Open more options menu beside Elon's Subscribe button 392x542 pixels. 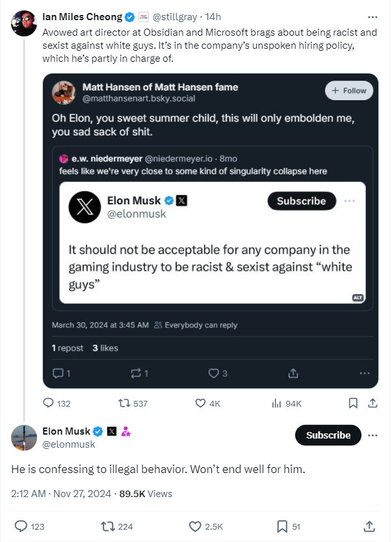(372, 435)
